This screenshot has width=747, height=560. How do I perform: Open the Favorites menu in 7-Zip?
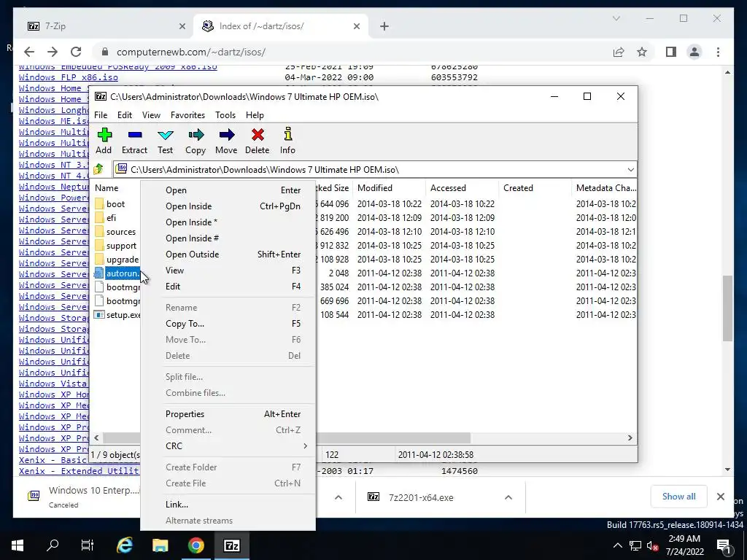[x=187, y=114]
